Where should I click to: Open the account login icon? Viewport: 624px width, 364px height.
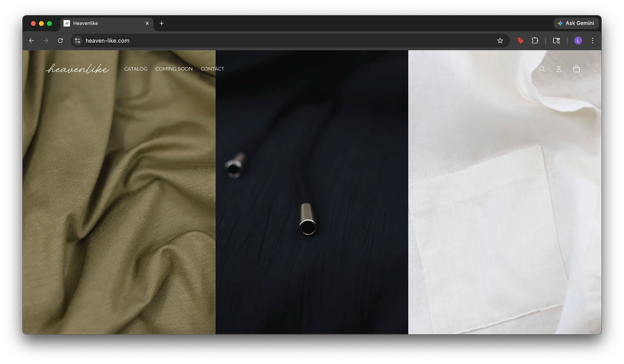[559, 69]
